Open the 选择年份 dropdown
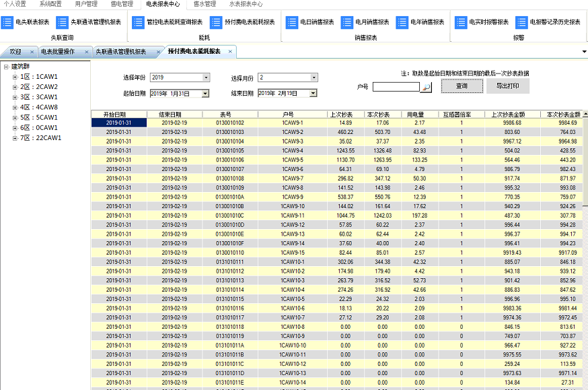Screen dimensions: 588x390 [206, 77]
